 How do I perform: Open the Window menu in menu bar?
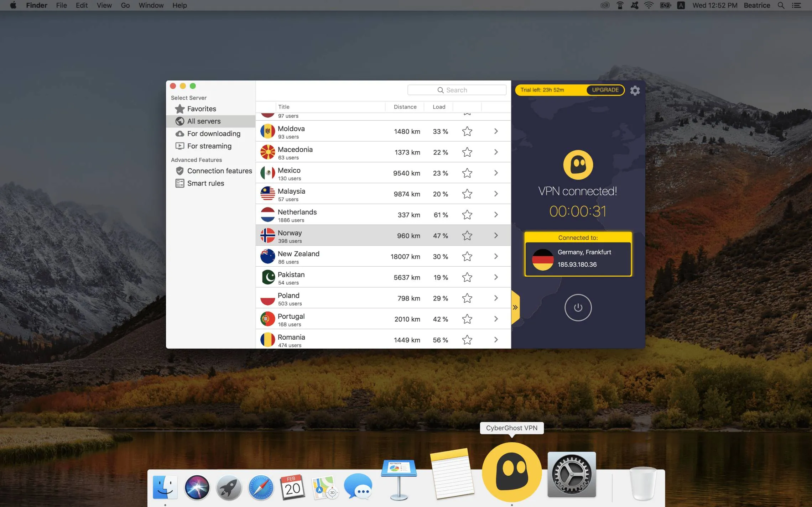[151, 5]
